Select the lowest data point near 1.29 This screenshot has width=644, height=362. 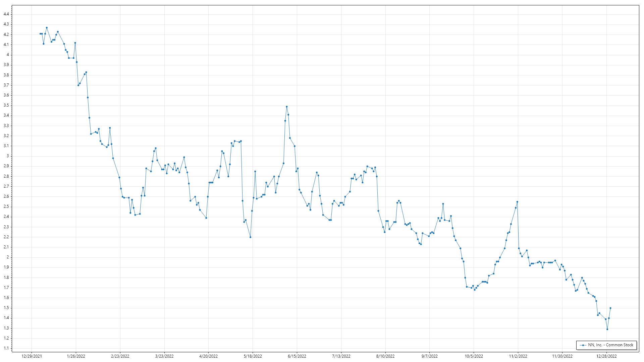point(607,329)
